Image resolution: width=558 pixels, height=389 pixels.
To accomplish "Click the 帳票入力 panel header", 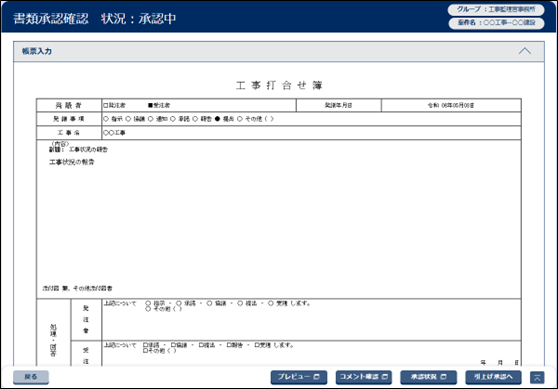I will tap(279, 51).
